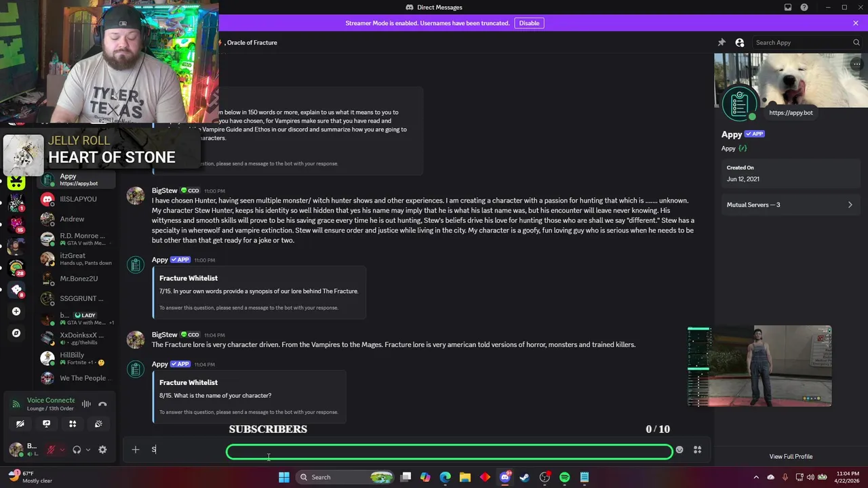Open the XxDoinksxX direct message
The height and width of the screenshot is (488, 868).
coord(76,338)
